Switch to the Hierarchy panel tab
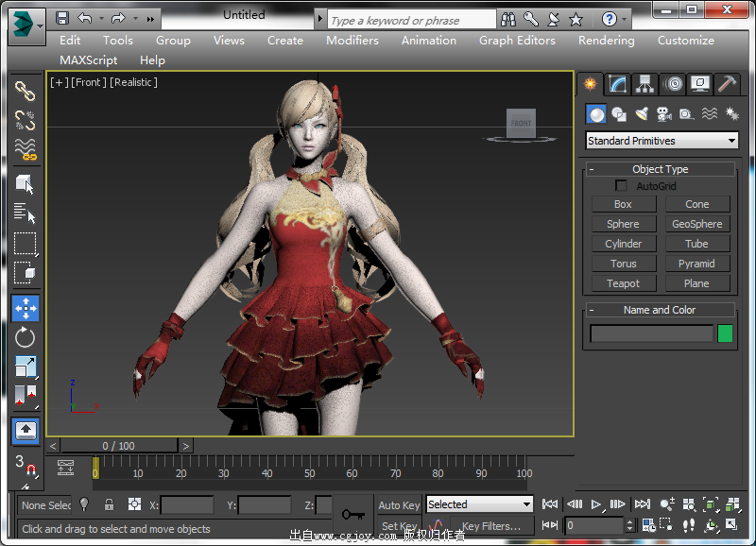This screenshot has height=546, width=756. 645,84
